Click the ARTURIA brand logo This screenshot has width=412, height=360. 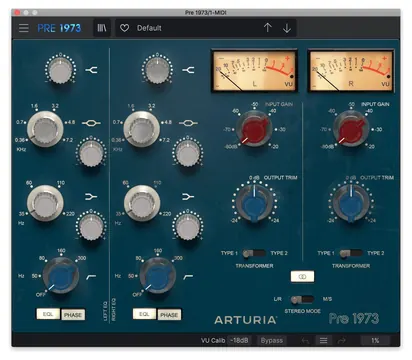245,320
